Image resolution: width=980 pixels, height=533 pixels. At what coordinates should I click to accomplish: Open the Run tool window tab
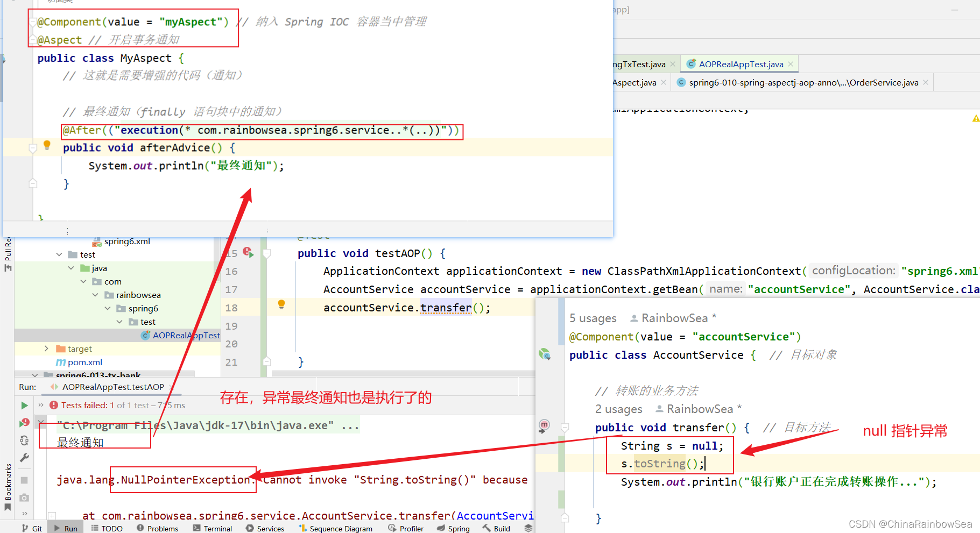66,529
